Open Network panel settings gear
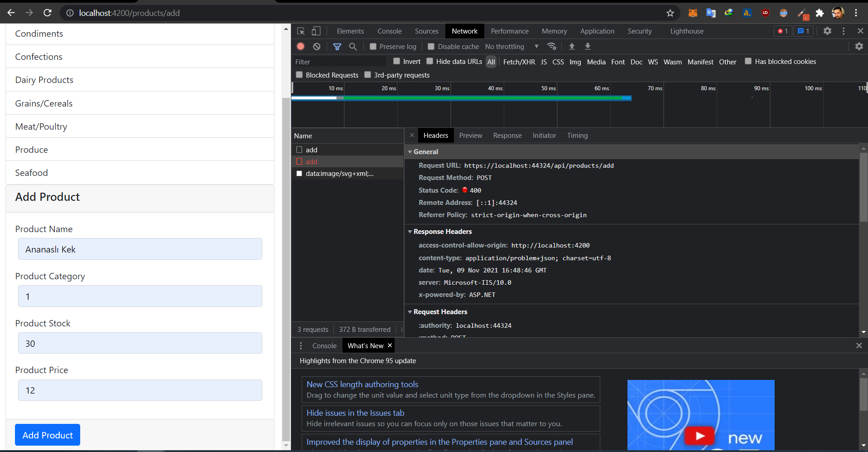This screenshot has width=868, height=452. tap(859, 46)
